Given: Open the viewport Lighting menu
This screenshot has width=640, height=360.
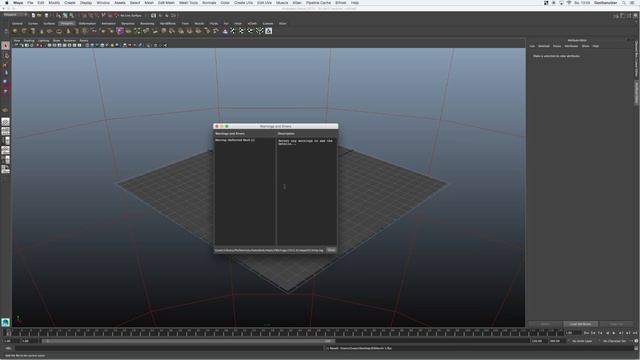Looking at the screenshot, I should (43, 41).
